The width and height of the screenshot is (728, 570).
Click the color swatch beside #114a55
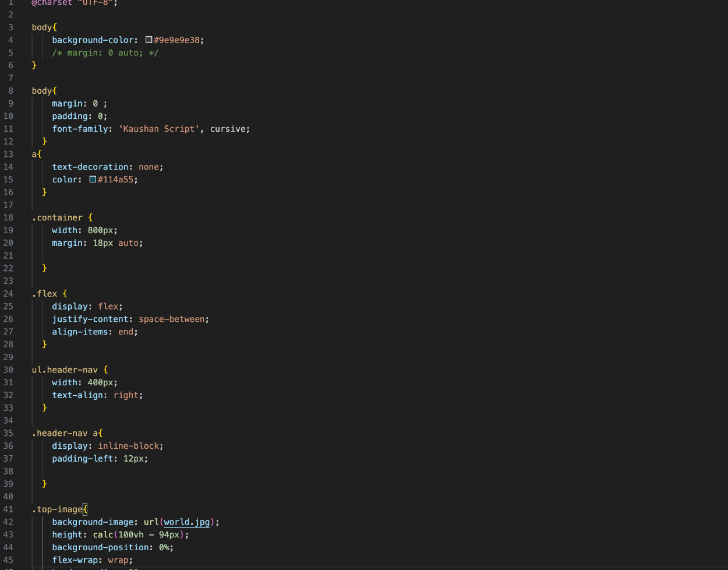click(93, 180)
